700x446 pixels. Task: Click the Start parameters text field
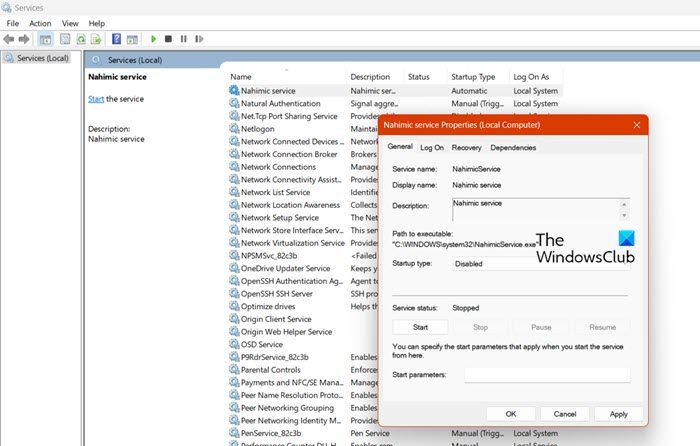[x=547, y=375]
